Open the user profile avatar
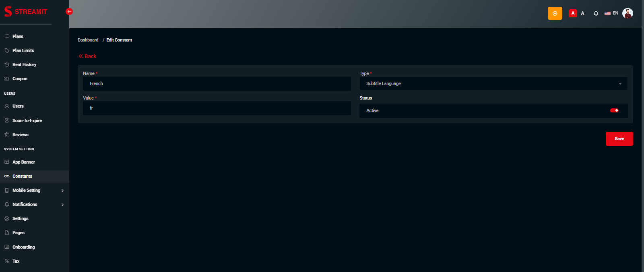This screenshot has width=644, height=272. [x=627, y=13]
